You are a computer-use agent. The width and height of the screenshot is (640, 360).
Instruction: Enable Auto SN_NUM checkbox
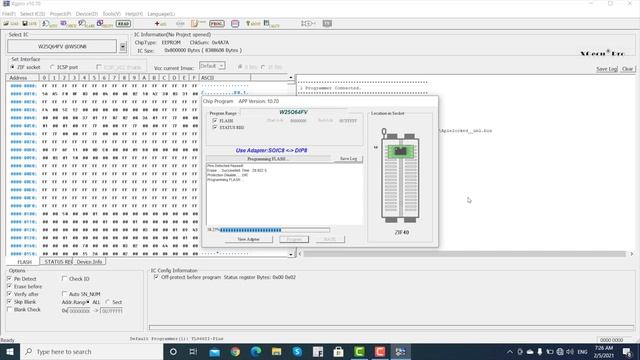coord(64,293)
